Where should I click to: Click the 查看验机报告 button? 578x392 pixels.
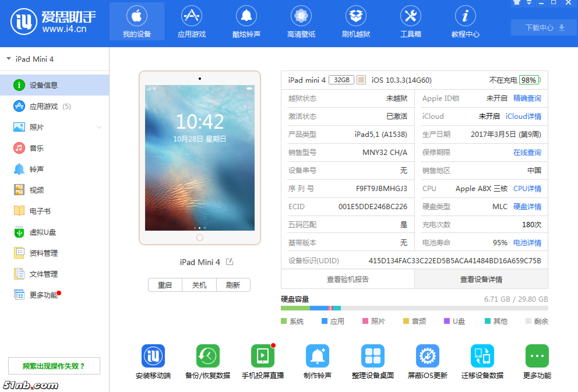(x=348, y=279)
